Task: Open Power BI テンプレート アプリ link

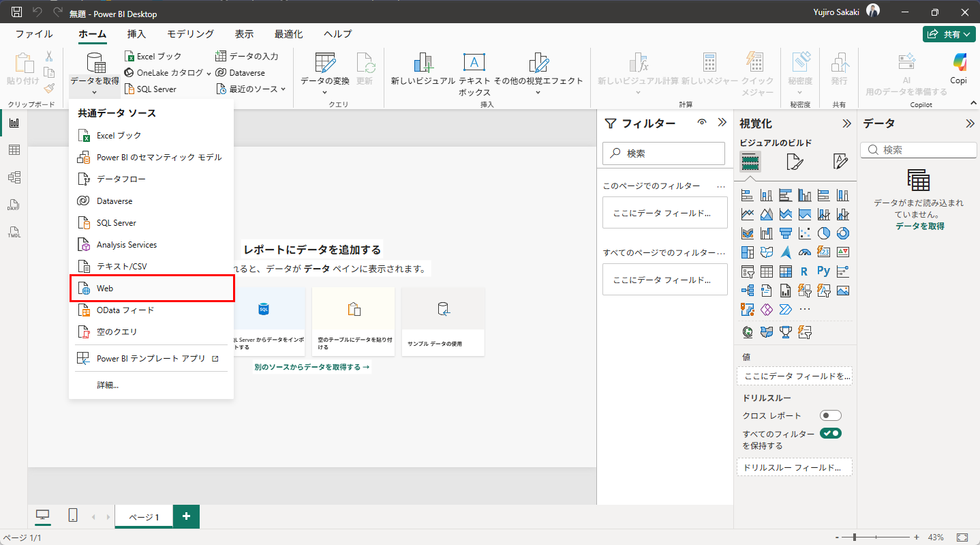Action: click(152, 358)
